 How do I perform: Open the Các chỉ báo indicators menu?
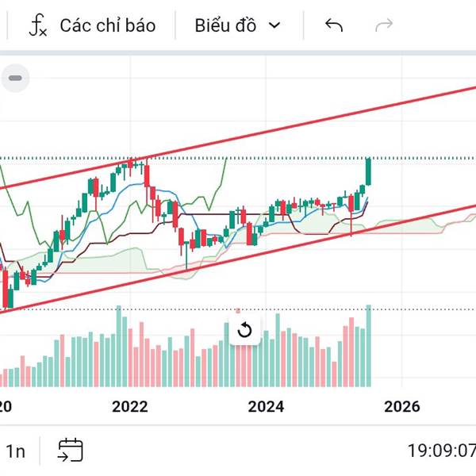(93, 25)
